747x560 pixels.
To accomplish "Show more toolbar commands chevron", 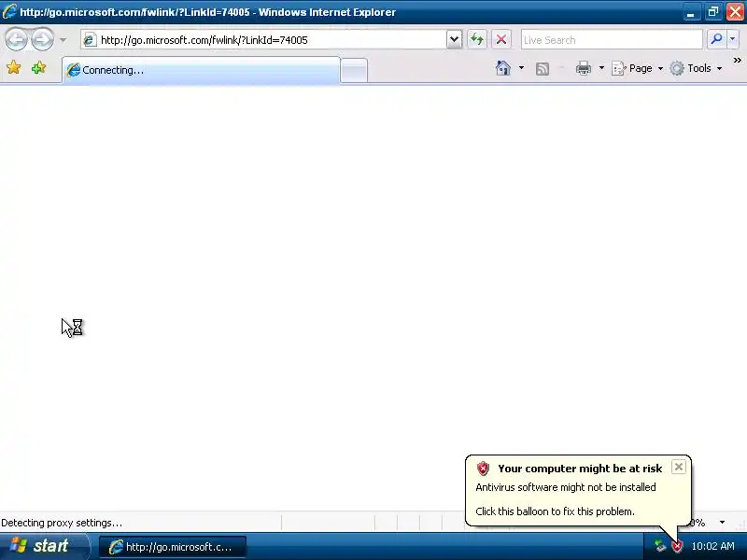I will (737, 61).
